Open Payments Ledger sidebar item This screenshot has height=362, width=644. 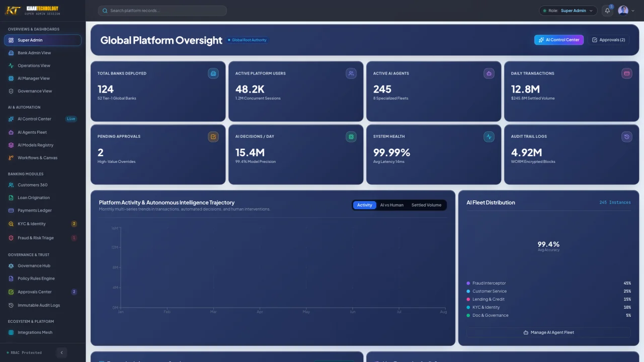(x=43, y=211)
